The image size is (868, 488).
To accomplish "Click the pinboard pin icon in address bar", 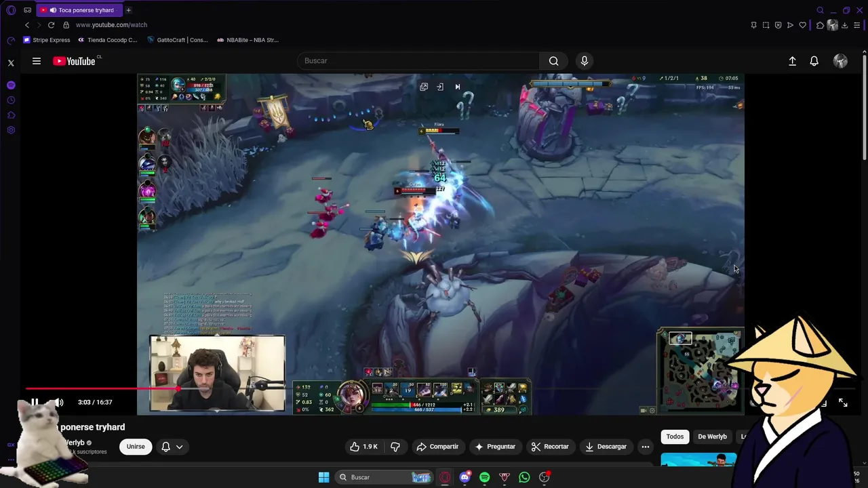I will tap(753, 25).
